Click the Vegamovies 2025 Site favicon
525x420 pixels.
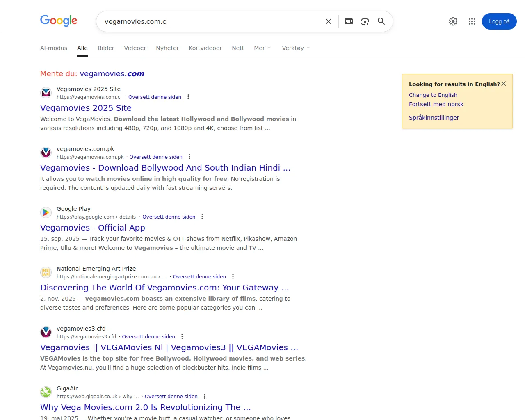[46, 93]
